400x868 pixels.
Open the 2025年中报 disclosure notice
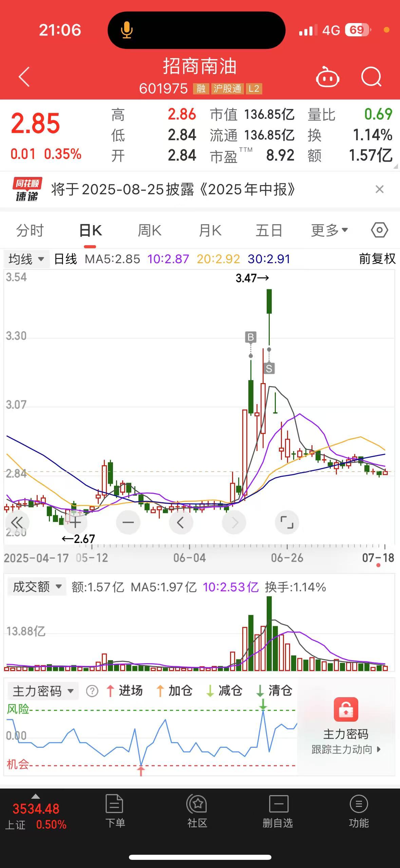173,189
